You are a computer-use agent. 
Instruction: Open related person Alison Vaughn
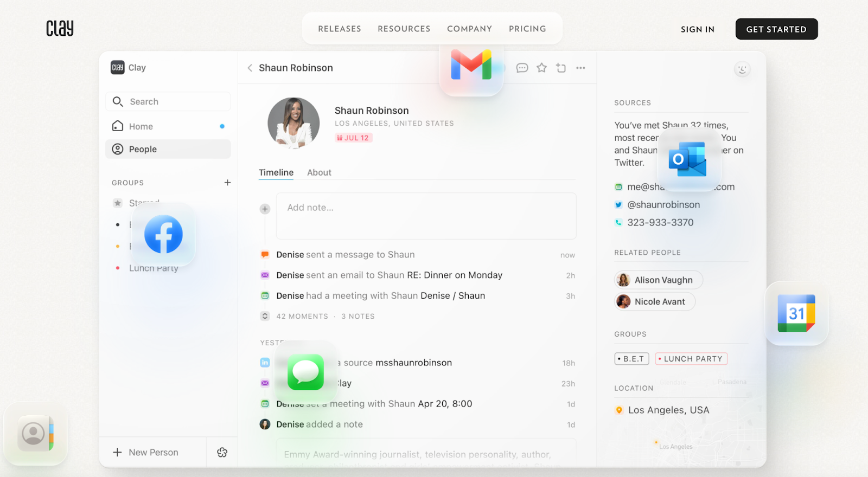[659, 280]
